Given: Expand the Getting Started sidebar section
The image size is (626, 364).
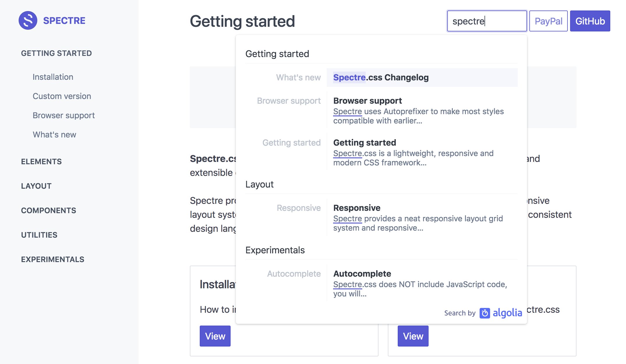Looking at the screenshot, I should click(56, 53).
